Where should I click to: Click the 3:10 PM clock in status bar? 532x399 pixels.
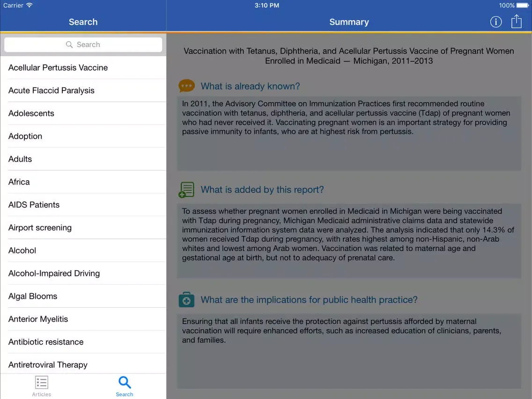[266, 6]
